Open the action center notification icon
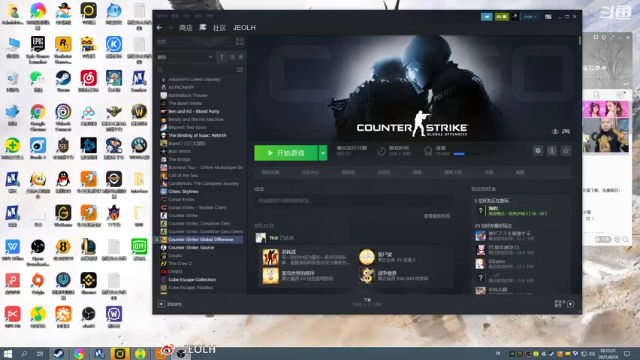 coord(627,354)
